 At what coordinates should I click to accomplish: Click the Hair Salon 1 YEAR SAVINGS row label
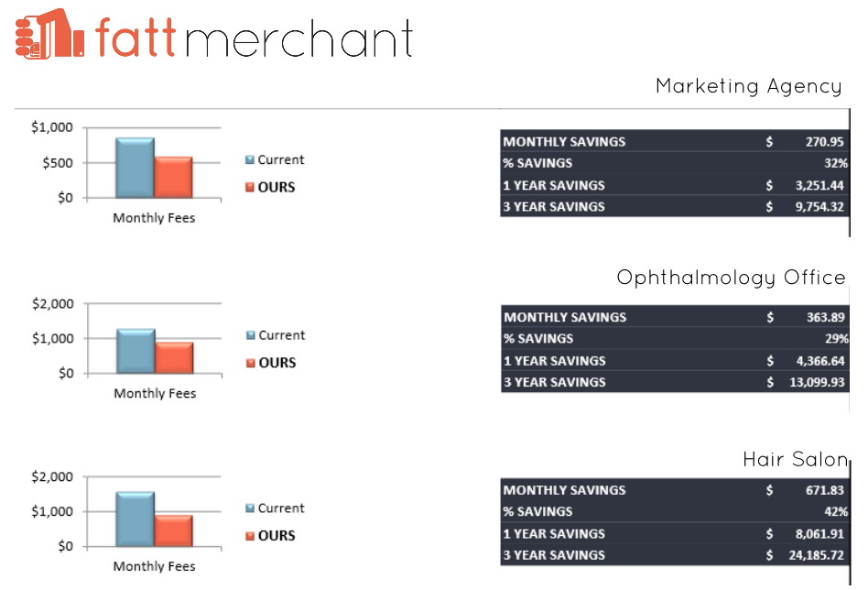pyautogui.click(x=554, y=533)
